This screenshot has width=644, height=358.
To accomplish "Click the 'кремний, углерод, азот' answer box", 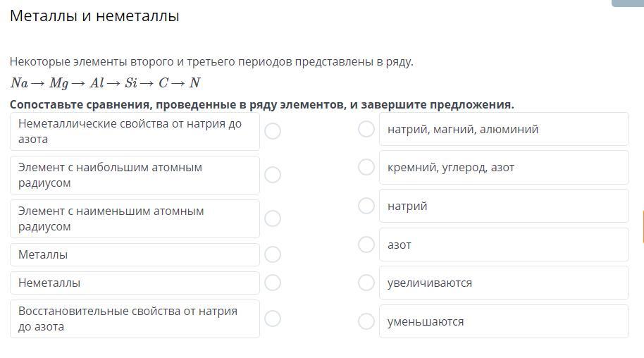I will point(503,167).
